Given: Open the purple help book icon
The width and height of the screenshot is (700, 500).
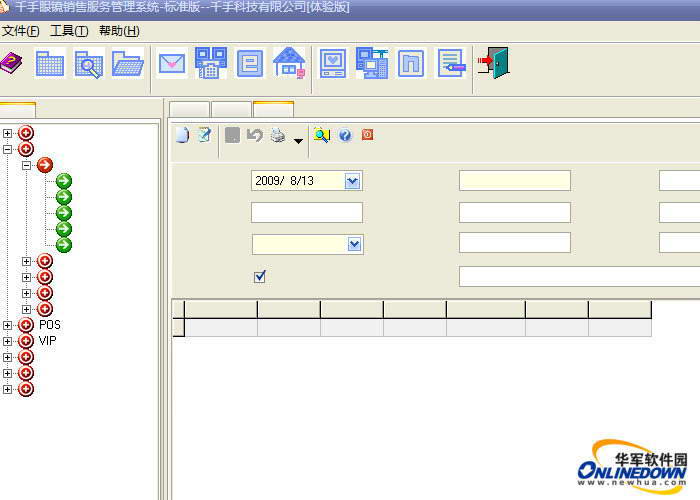Looking at the screenshot, I should click(11, 63).
